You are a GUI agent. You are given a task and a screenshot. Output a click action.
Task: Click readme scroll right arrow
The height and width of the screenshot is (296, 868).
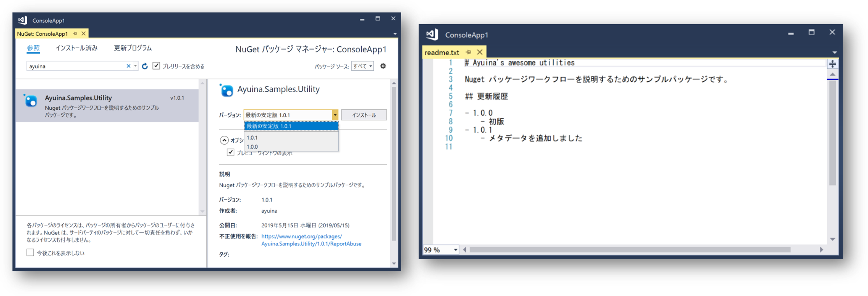pyautogui.click(x=822, y=250)
